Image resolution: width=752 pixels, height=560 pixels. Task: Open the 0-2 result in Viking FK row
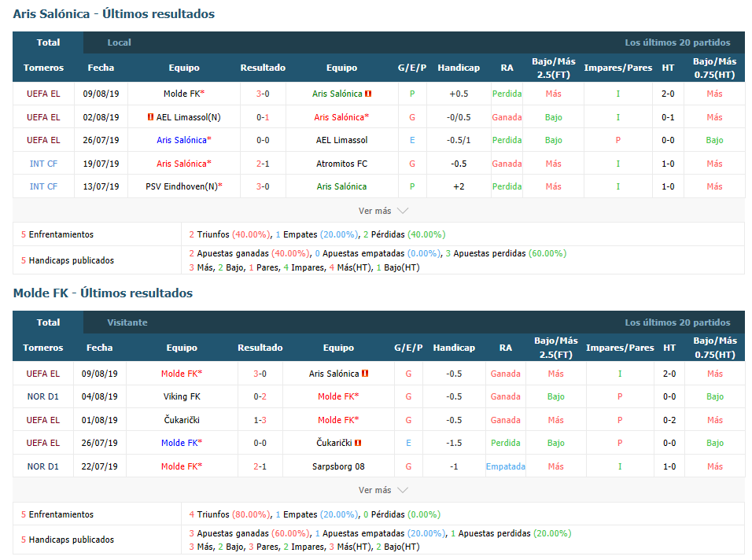(260, 396)
